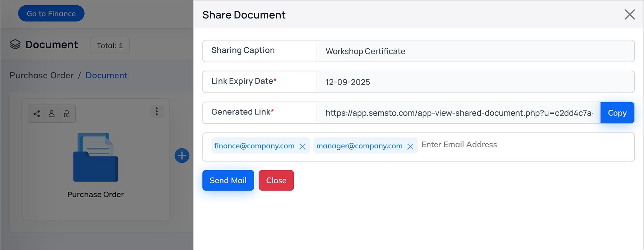Remove finance@company.com from the recipients

(x=302, y=147)
